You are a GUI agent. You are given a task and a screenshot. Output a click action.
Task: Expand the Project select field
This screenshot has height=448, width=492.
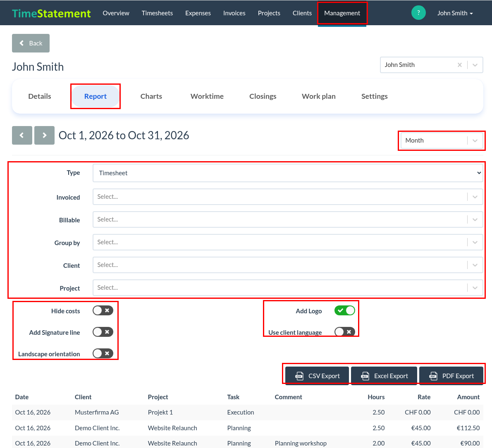point(288,288)
